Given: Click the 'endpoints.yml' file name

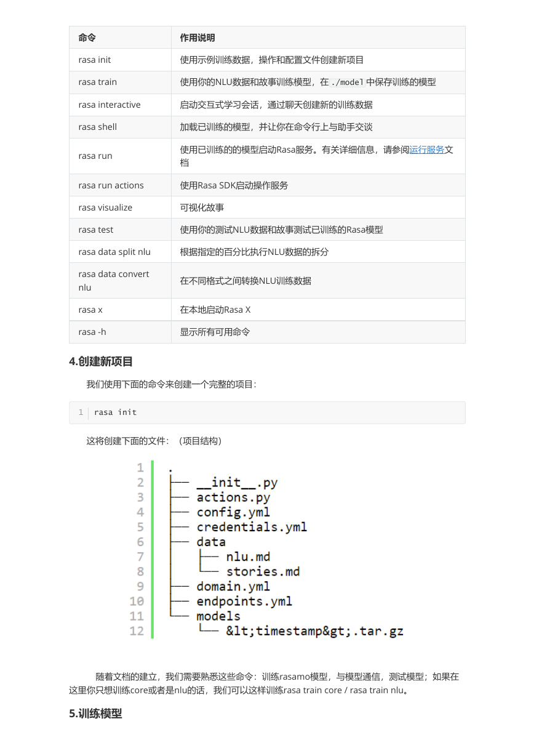Looking at the screenshot, I should (244, 601).
